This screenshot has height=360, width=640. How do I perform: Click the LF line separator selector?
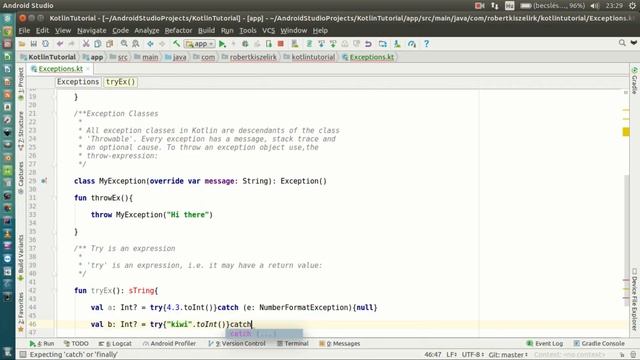pos(451,355)
